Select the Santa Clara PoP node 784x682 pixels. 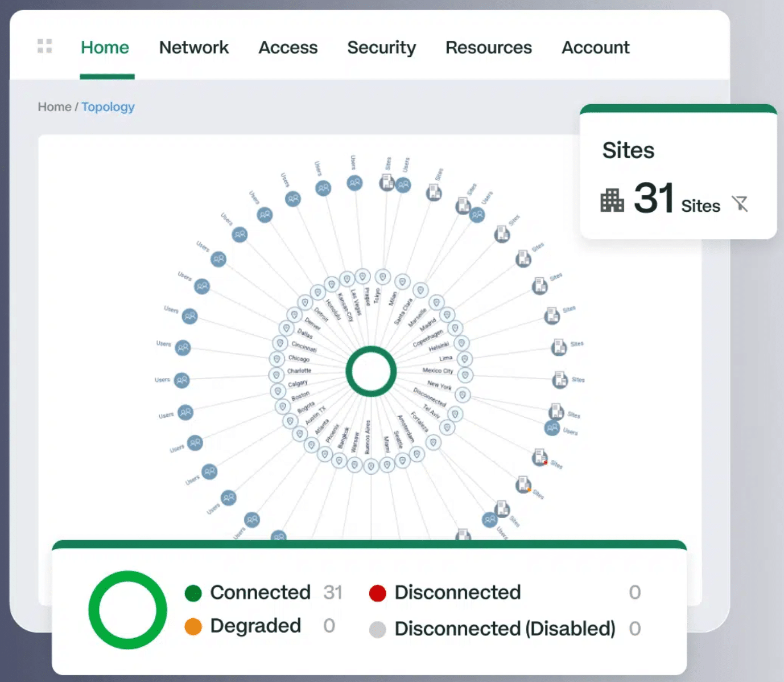[420, 290]
